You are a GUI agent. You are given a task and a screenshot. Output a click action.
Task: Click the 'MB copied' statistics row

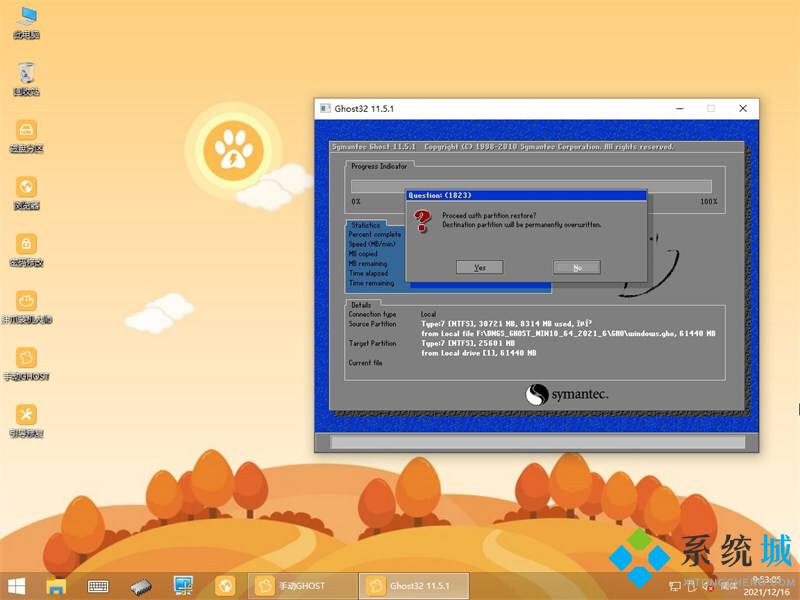coord(363,254)
